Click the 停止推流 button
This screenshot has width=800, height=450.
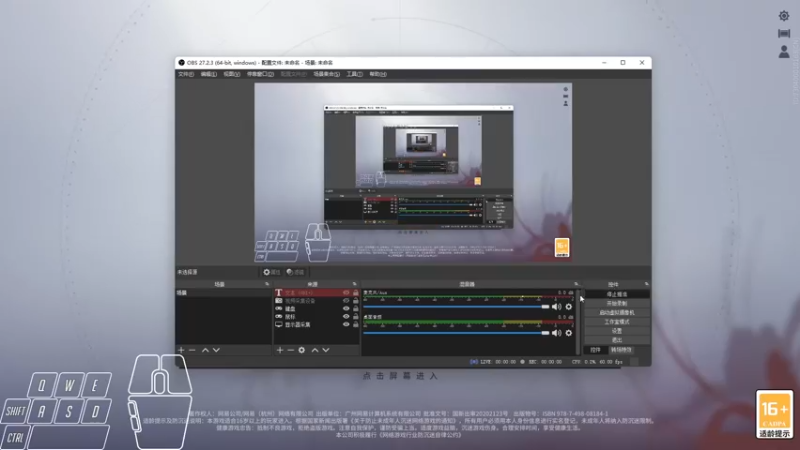[617, 294]
